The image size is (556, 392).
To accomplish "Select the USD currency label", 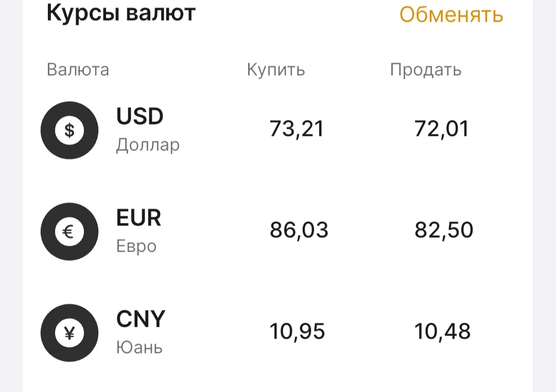I will [140, 116].
